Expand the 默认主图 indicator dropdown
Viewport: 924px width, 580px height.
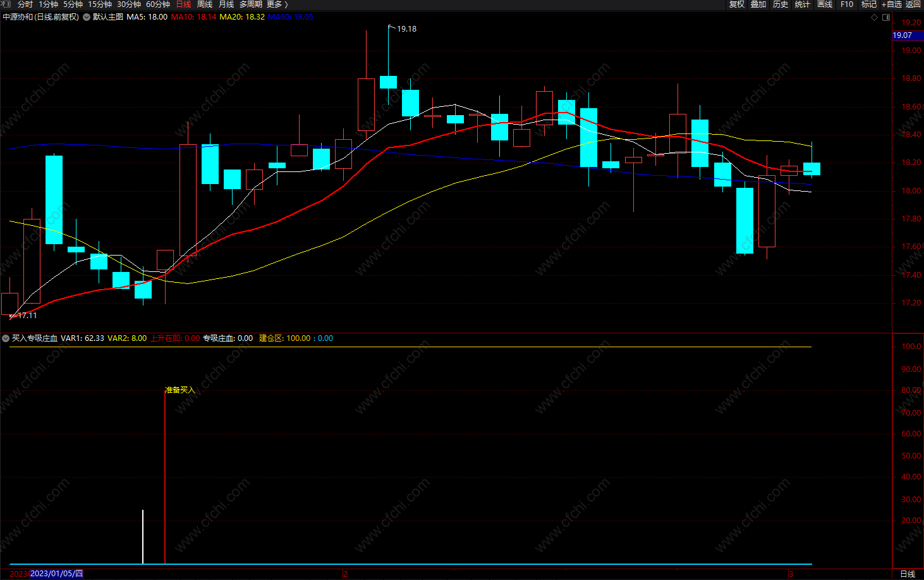click(x=87, y=17)
